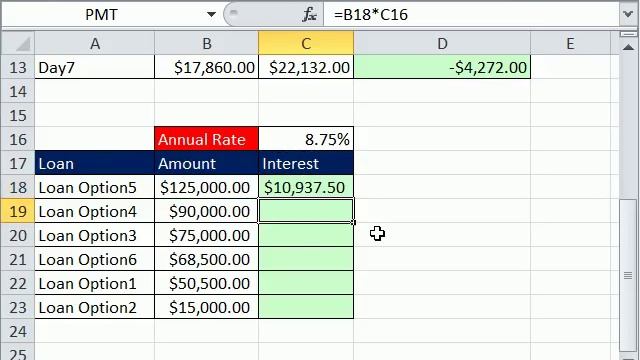Select row 22 header

(x=18, y=283)
